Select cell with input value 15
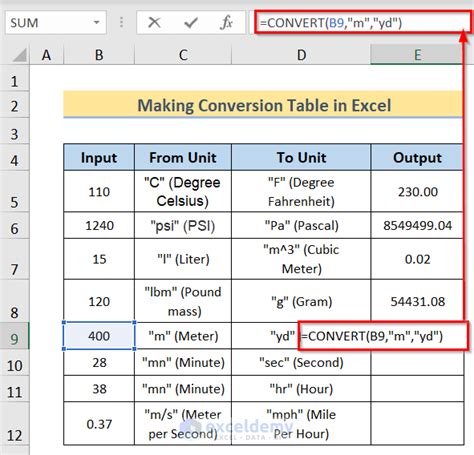 click(x=99, y=259)
